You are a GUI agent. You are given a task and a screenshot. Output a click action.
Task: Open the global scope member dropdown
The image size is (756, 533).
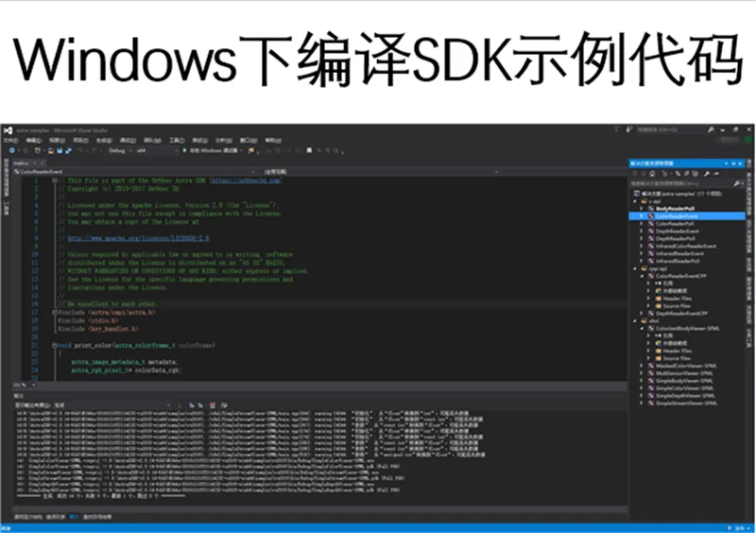[x=381, y=172]
